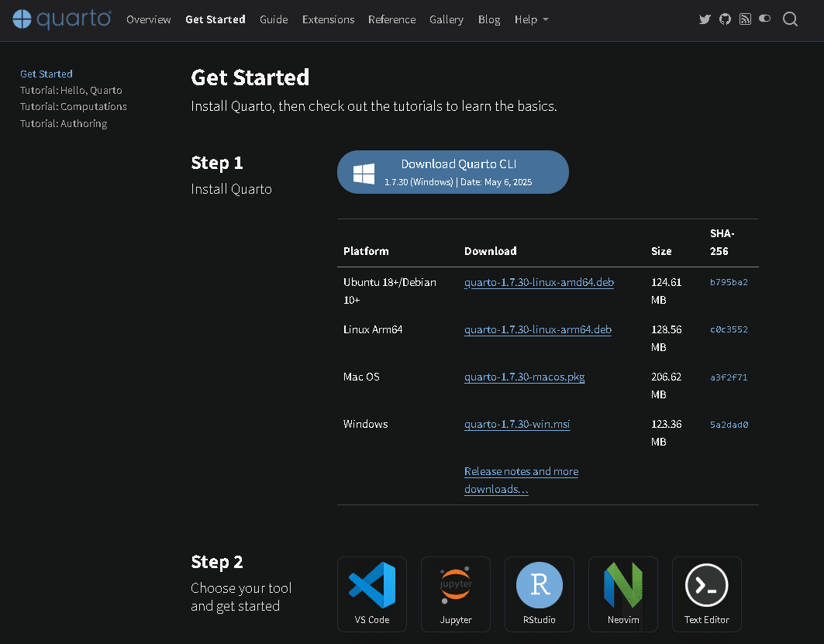Click SHA-256 hash 5a2dad0
Viewport: 824px width, 644px height.
tap(729, 425)
